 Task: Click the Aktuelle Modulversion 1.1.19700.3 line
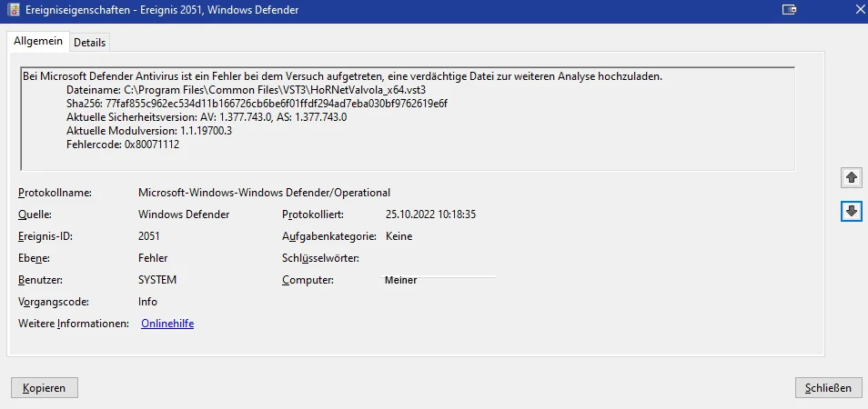[149, 131]
